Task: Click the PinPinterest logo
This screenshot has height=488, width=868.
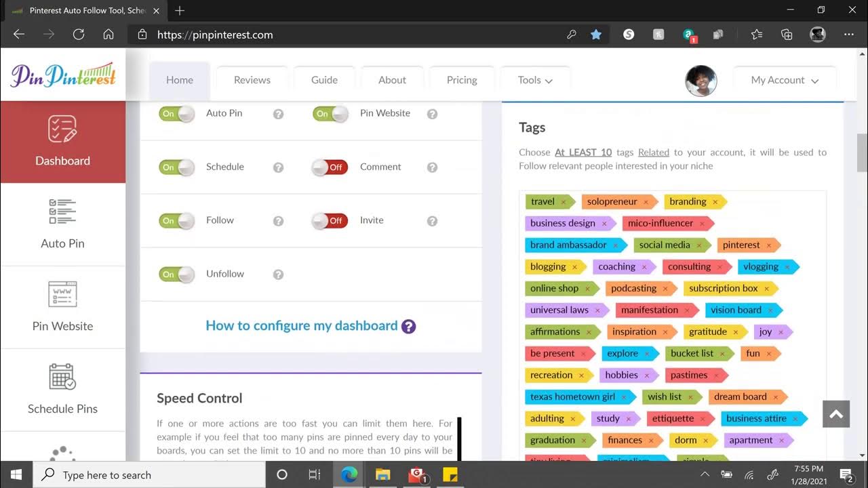Action: click(x=63, y=75)
